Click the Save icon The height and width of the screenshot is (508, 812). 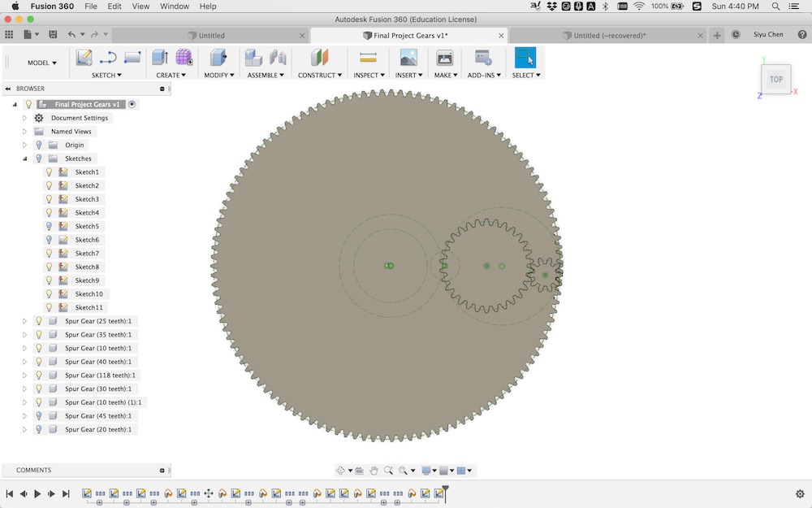click(53, 35)
